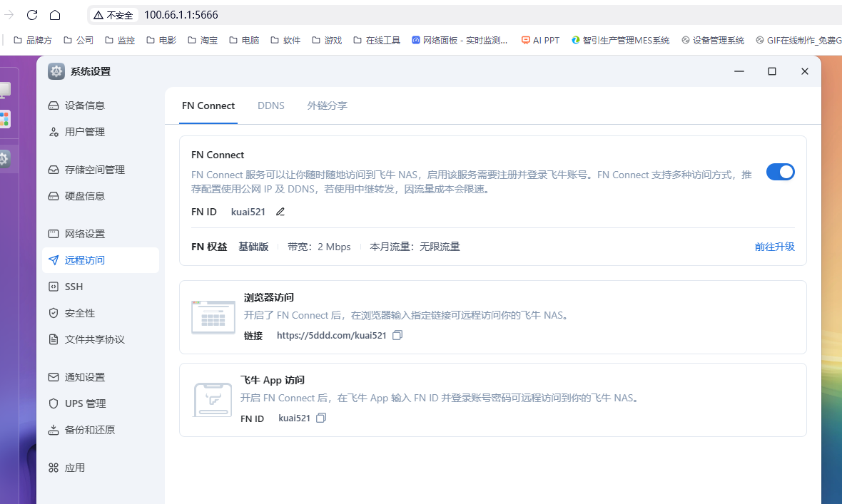The height and width of the screenshot is (504, 842).
Task: Open the 设备管理系统 bookmark
Action: 713,40
